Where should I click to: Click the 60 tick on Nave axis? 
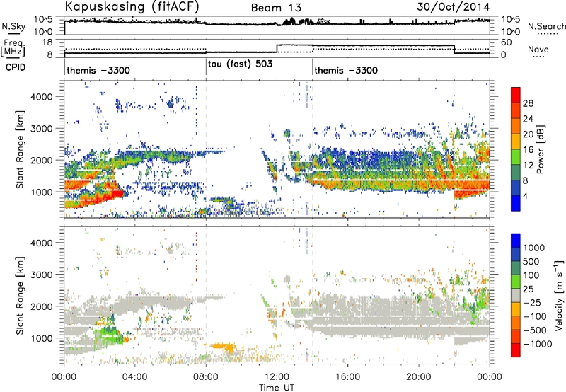point(507,42)
